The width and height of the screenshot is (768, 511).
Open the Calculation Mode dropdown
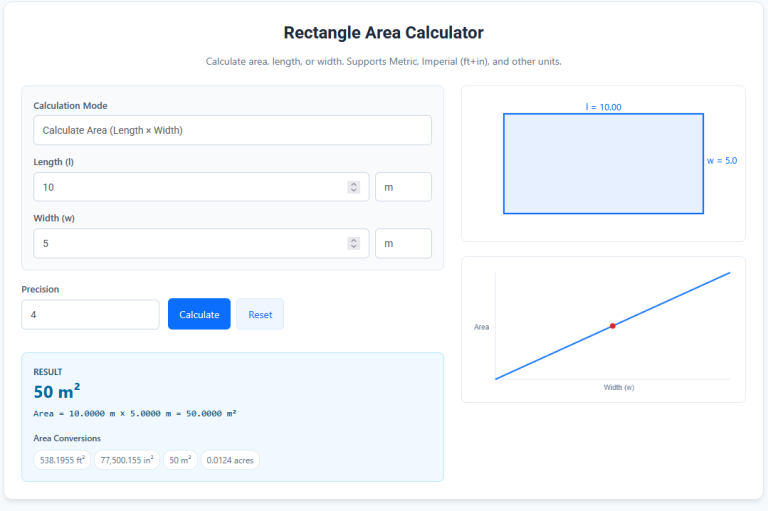[x=232, y=130]
